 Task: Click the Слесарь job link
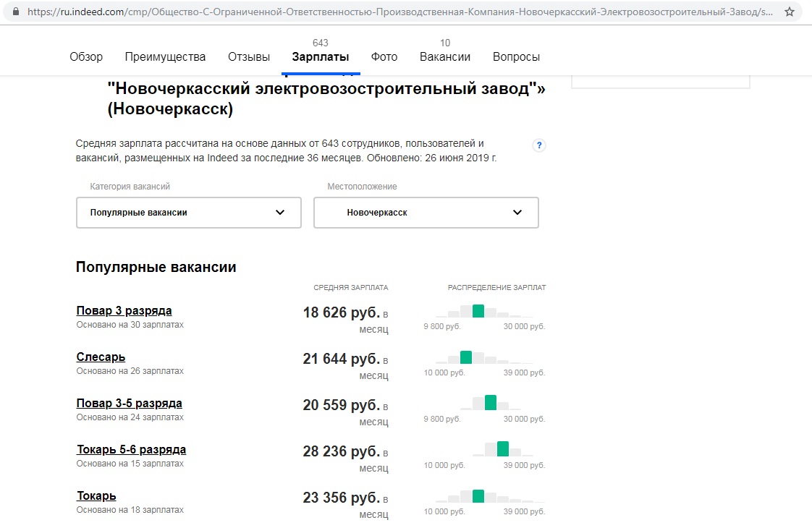101,357
